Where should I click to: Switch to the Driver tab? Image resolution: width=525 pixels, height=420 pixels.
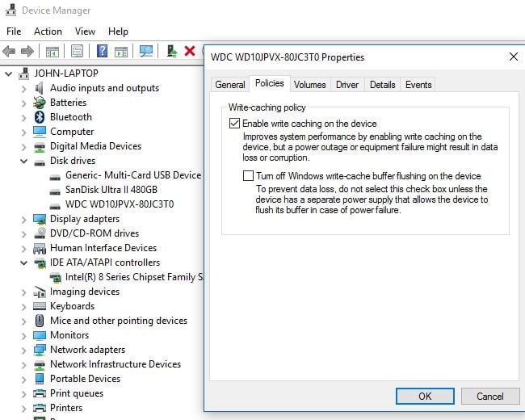click(347, 84)
